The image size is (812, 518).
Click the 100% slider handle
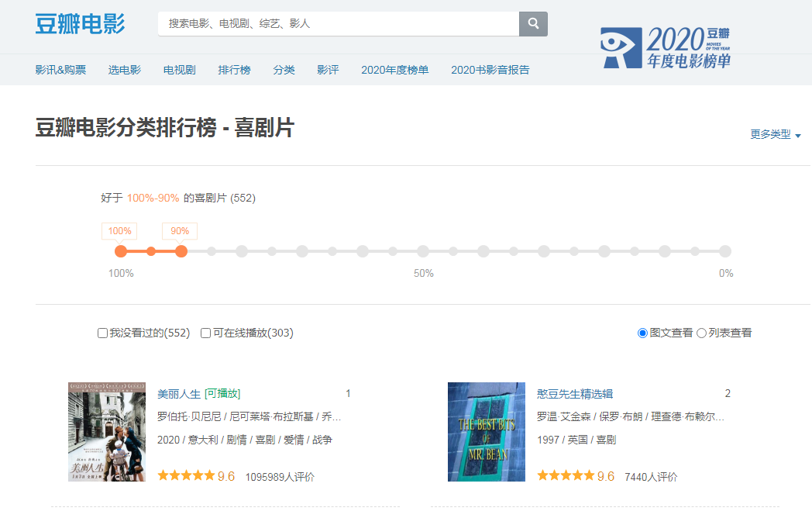point(121,251)
